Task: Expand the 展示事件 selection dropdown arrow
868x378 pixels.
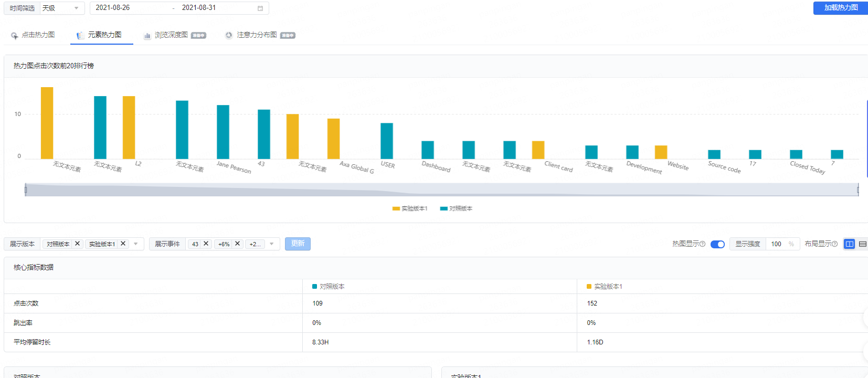Action: click(272, 244)
